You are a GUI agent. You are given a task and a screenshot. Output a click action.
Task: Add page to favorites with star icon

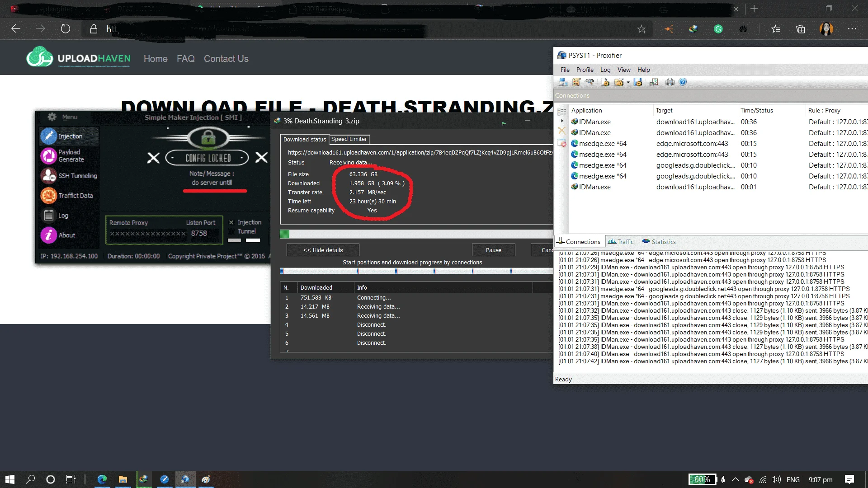[x=642, y=29]
